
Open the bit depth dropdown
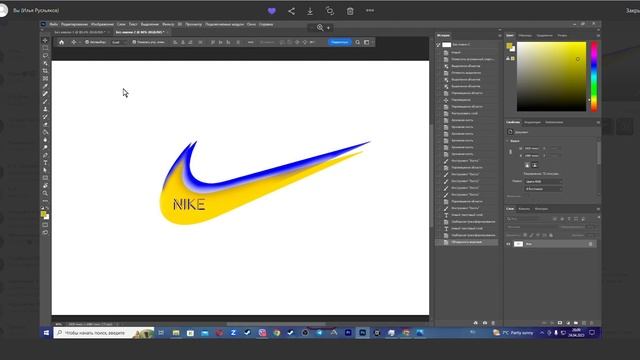tap(543, 189)
